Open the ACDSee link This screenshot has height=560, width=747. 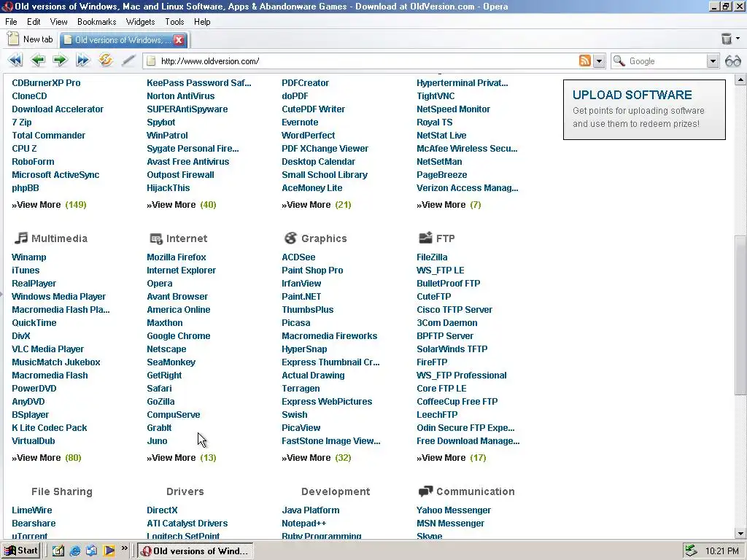[298, 257]
